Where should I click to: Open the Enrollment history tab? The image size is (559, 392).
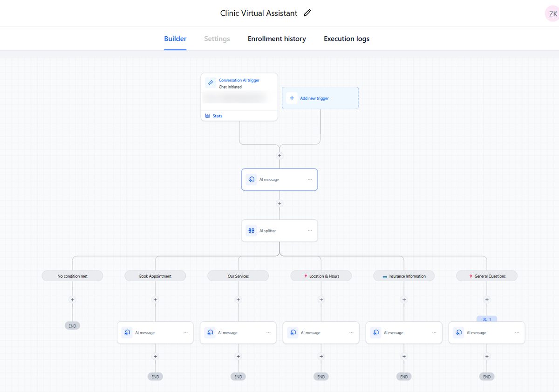point(277,39)
